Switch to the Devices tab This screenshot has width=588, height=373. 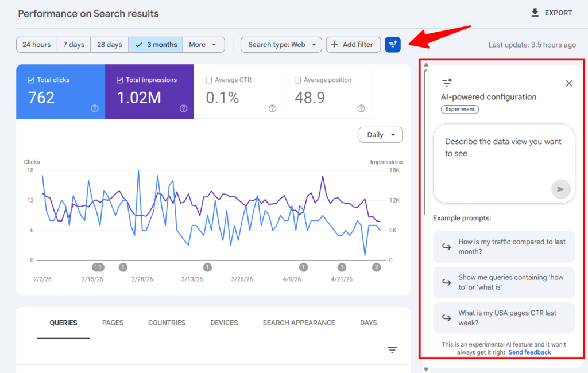tap(225, 323)
